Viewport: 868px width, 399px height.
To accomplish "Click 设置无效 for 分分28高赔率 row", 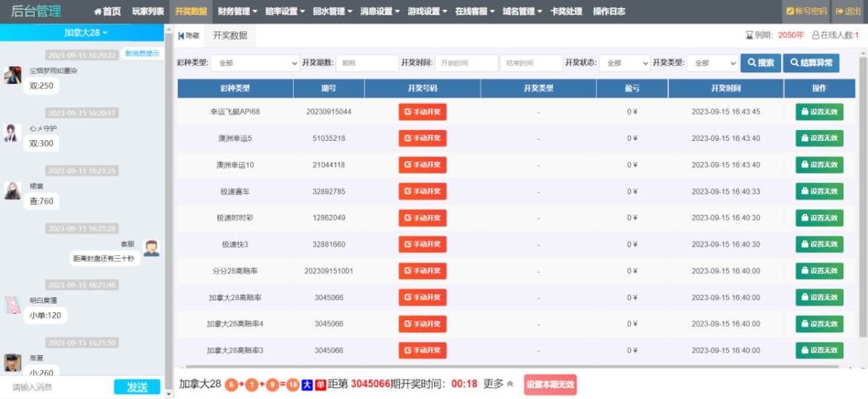I will pos(820,271).
